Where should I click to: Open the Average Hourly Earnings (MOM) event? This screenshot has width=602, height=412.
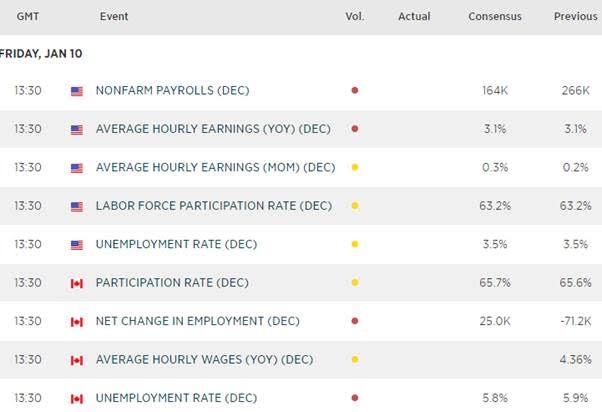click(x=215, y=168)
